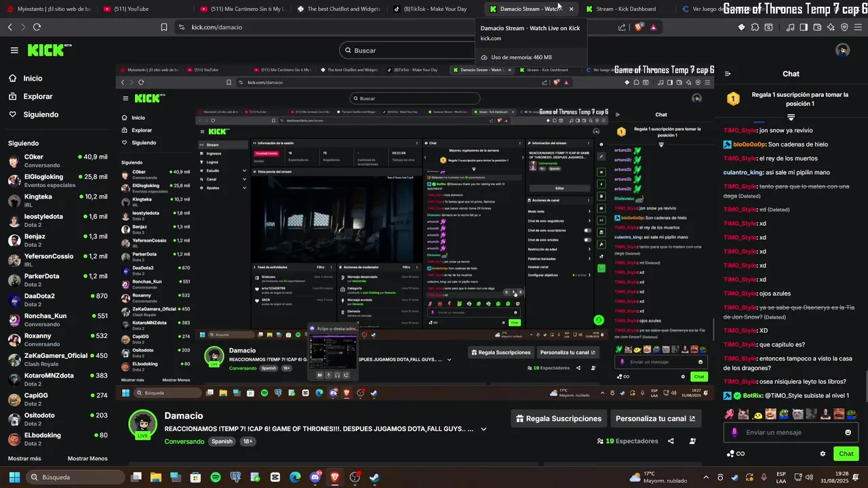Click the Spanish language tag
Viewport: 868px width, 488px height.
222,441
